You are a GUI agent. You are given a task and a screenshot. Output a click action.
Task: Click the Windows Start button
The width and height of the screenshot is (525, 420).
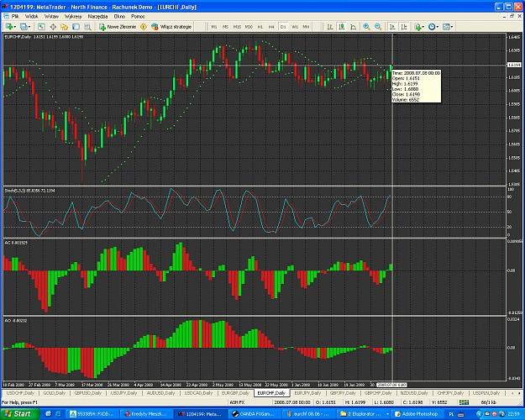click(20, 413)
